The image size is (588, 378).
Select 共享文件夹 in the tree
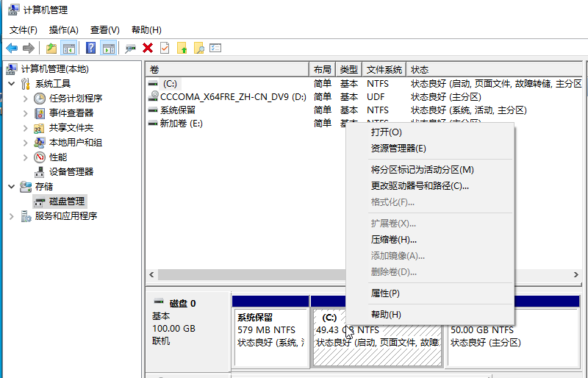pos(71,128)
